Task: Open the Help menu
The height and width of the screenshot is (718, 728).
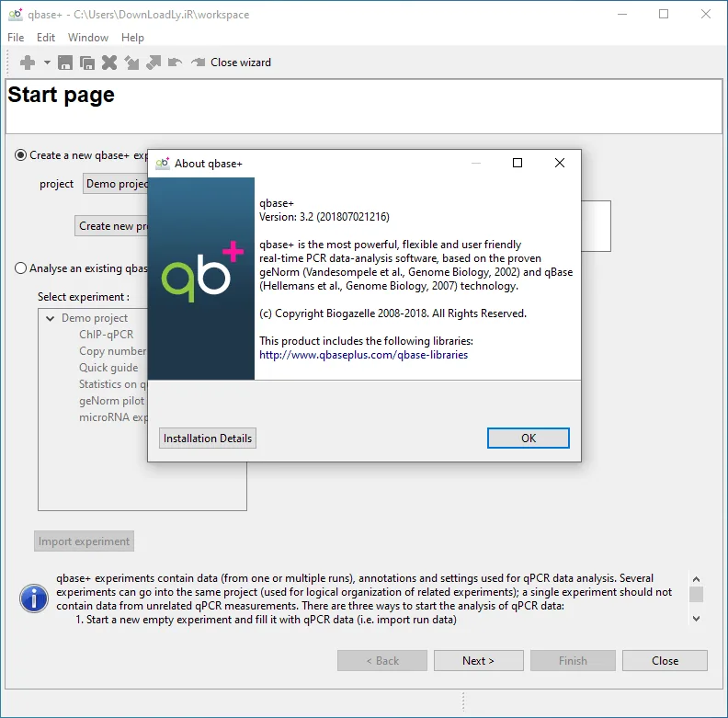Action: [x=132, y=38]
